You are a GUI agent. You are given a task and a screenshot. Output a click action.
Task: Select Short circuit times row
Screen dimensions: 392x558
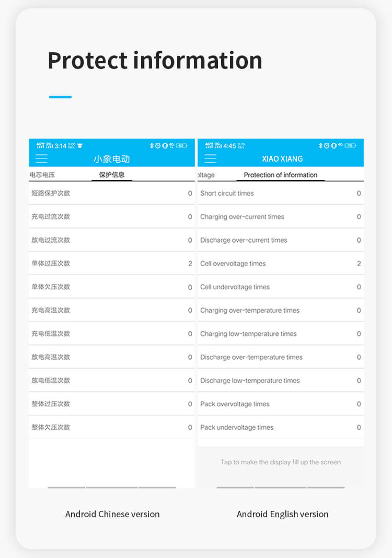coord(281,193)
